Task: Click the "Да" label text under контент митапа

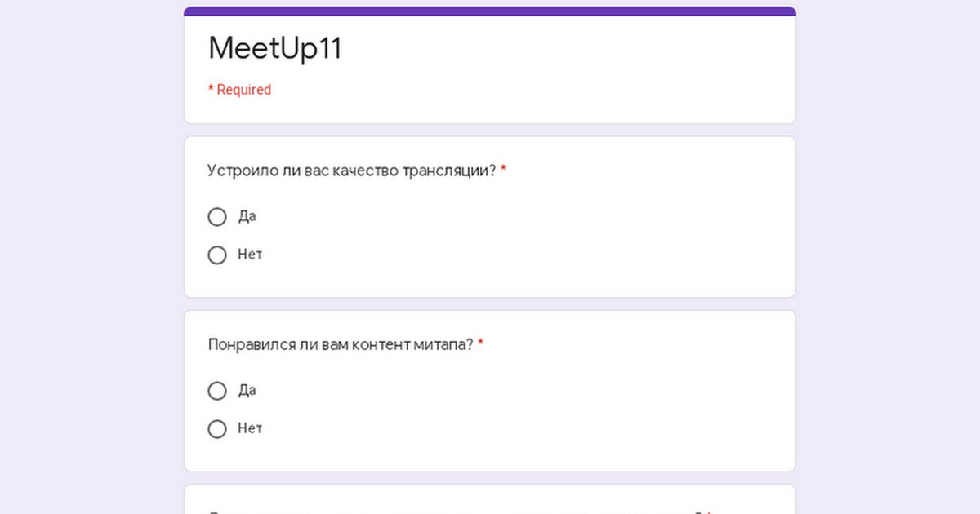Action: point(247,391)
